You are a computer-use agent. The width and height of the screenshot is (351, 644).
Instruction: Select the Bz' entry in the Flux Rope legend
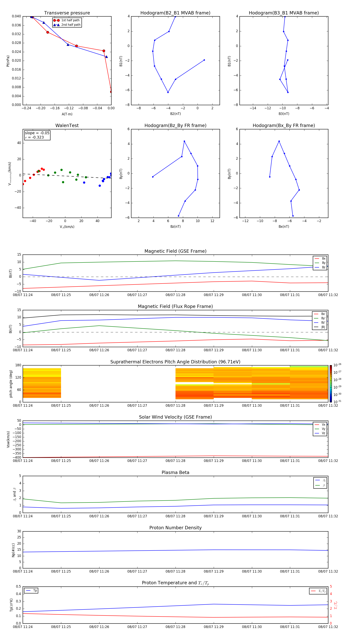point(320,323)
